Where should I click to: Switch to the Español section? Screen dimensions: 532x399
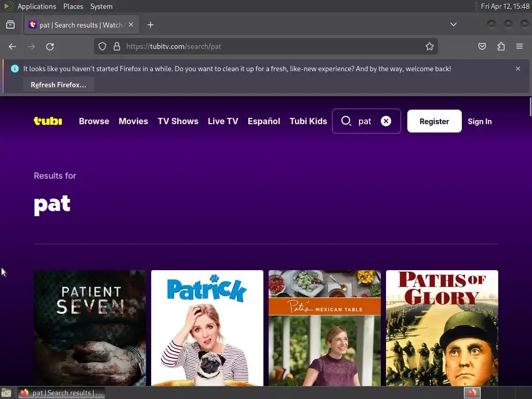pyautogui.click(x=264, y=121)
